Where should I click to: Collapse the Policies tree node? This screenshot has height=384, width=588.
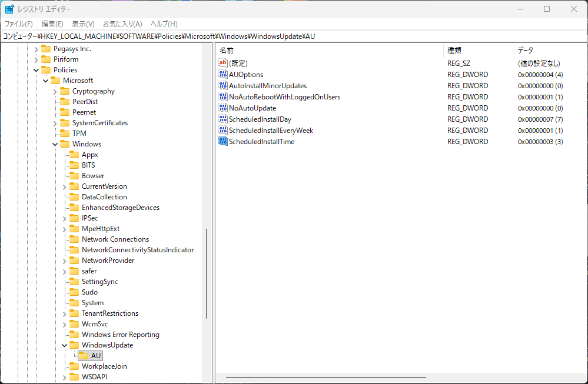(36, 70)
